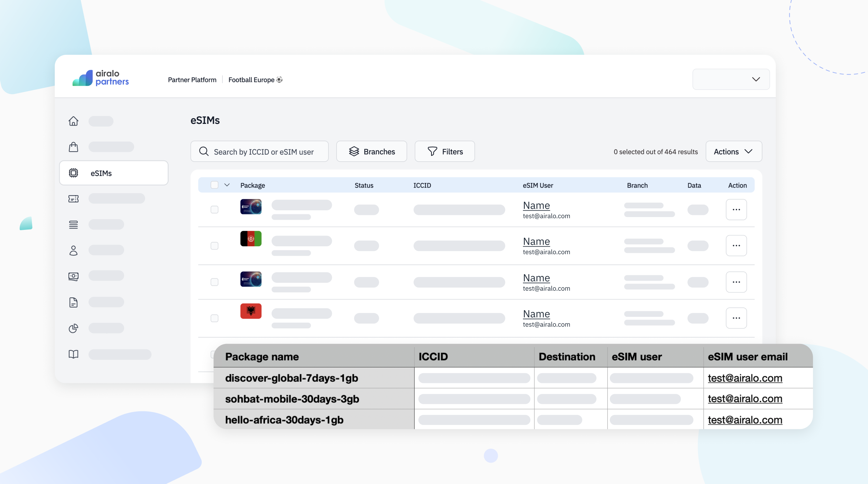Click the hello-africa-30days-1gb package cell
Screen dimensions: 868x484
(x=314, y=420)
